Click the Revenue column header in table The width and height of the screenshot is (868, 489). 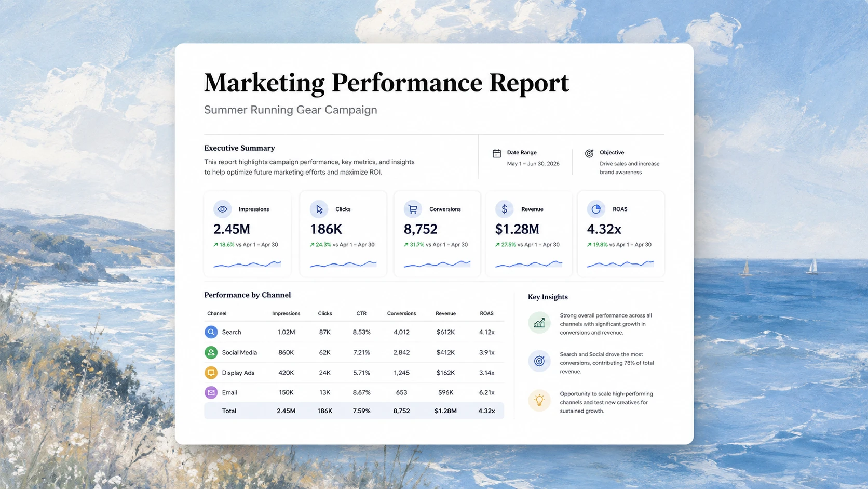[445, 313]
